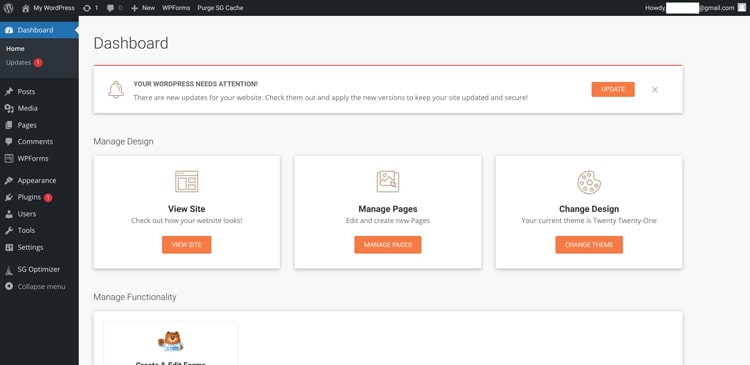Click the WPForms icon in the sidebar
750x365 pixels.
click(9, 158)
